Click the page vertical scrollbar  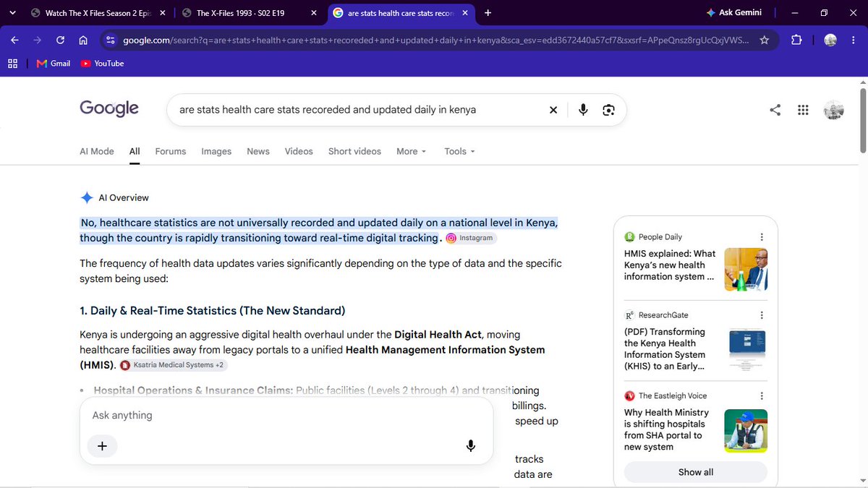[x=862, y=121]
